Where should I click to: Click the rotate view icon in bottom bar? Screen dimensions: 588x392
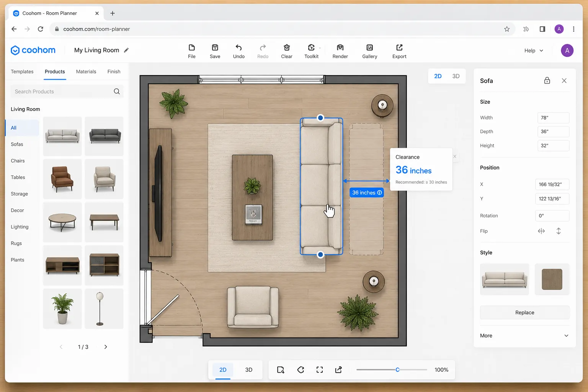[x=301, y=370]
